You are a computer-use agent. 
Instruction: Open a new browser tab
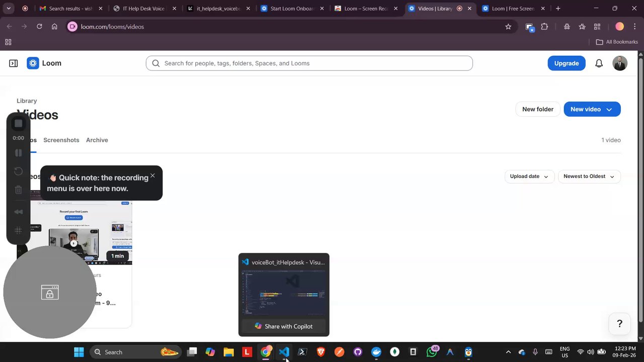tap(558, 9)
